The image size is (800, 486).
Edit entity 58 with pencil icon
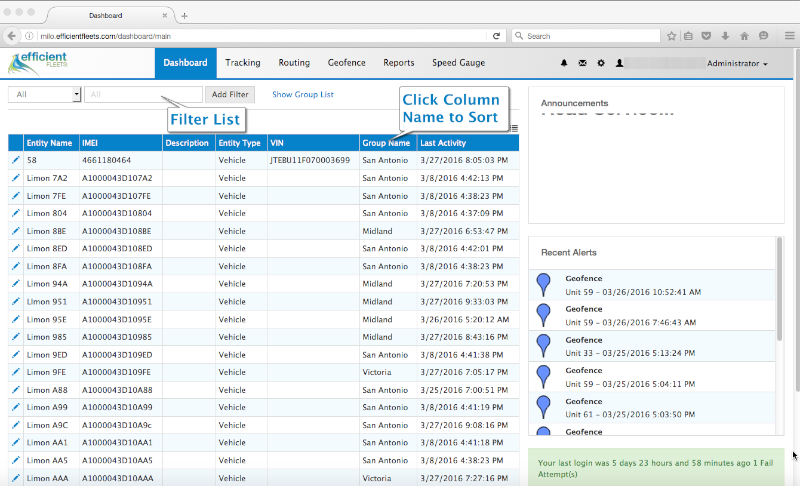(16, 160)
